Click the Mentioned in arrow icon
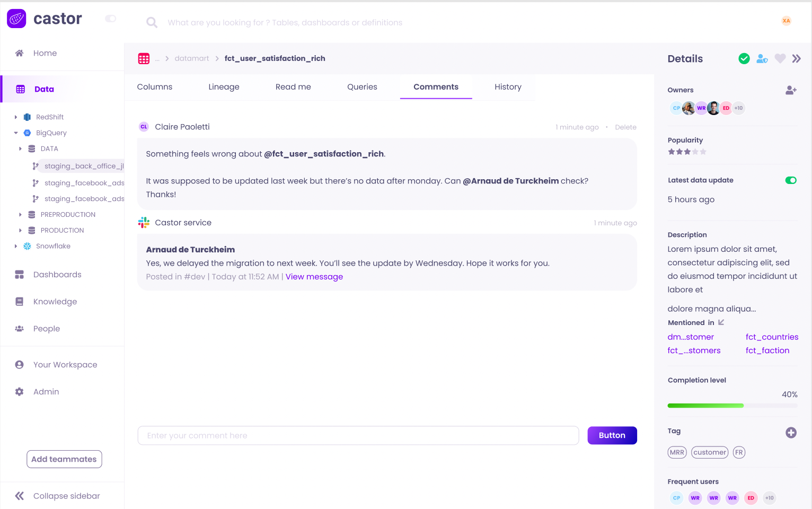 point(721,322)
